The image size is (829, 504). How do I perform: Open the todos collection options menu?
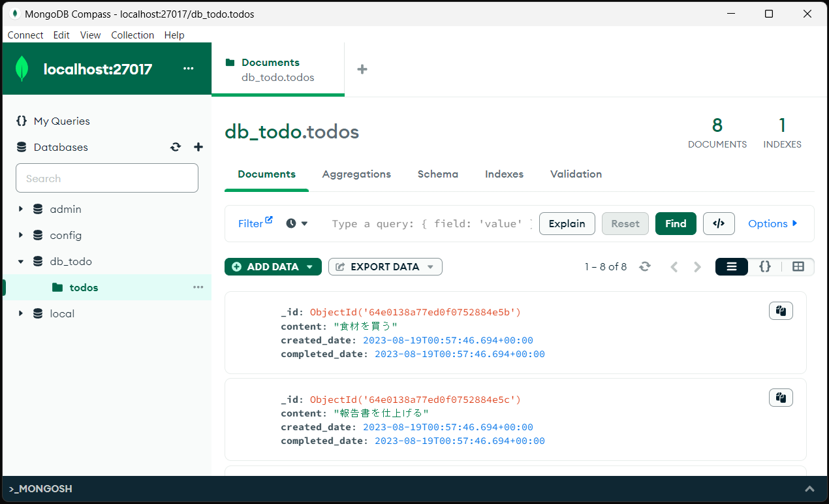point(198,287)
